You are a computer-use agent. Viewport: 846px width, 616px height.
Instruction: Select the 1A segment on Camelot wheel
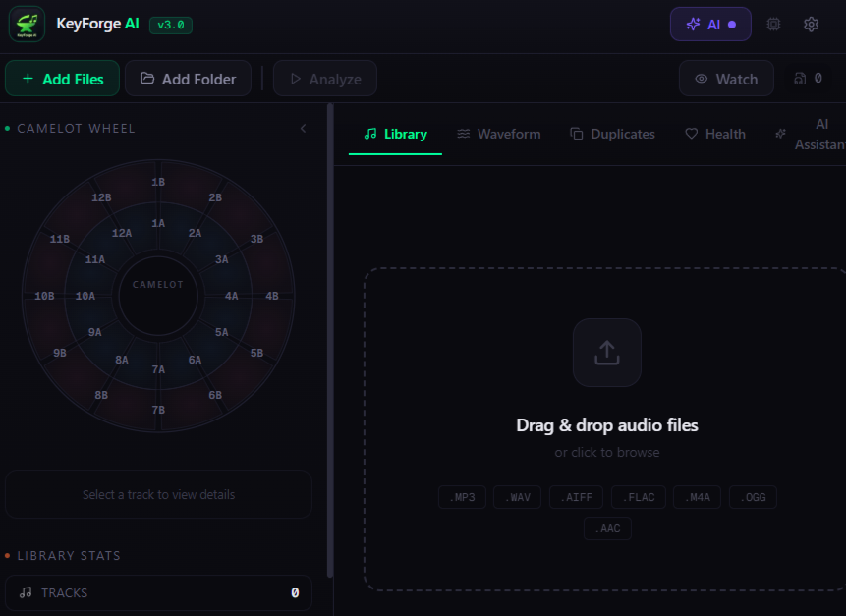pos(158,223)
